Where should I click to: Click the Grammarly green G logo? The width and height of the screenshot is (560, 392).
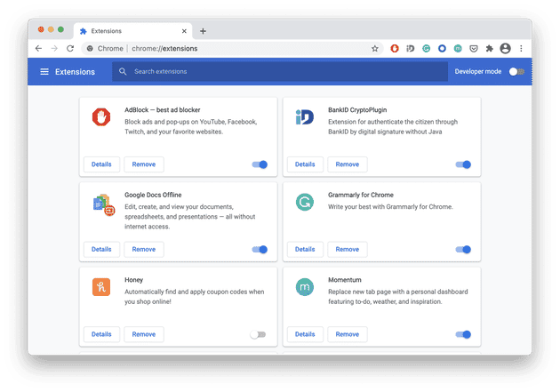[x=305, y=202]
